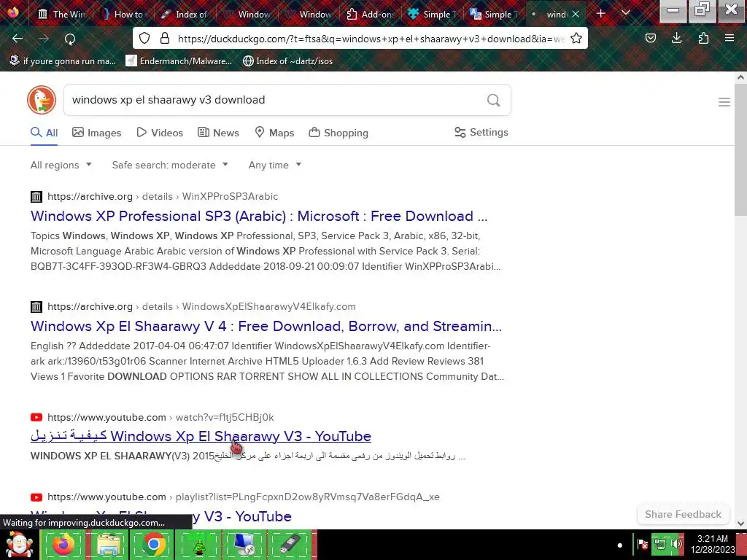The image size is (747, 560).
Task: Reload the page with the refresh icon
Action: (70, 39)
